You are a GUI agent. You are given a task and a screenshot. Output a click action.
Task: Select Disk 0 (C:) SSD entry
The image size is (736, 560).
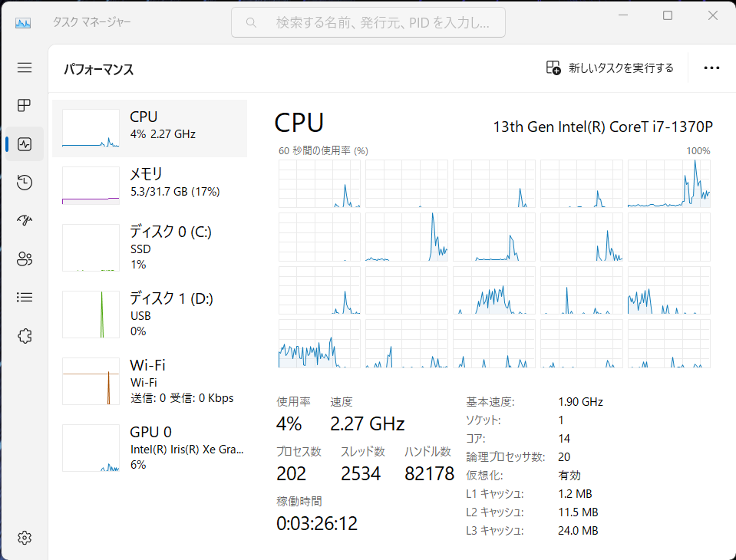pyautogui.click(x=150, y=247)
